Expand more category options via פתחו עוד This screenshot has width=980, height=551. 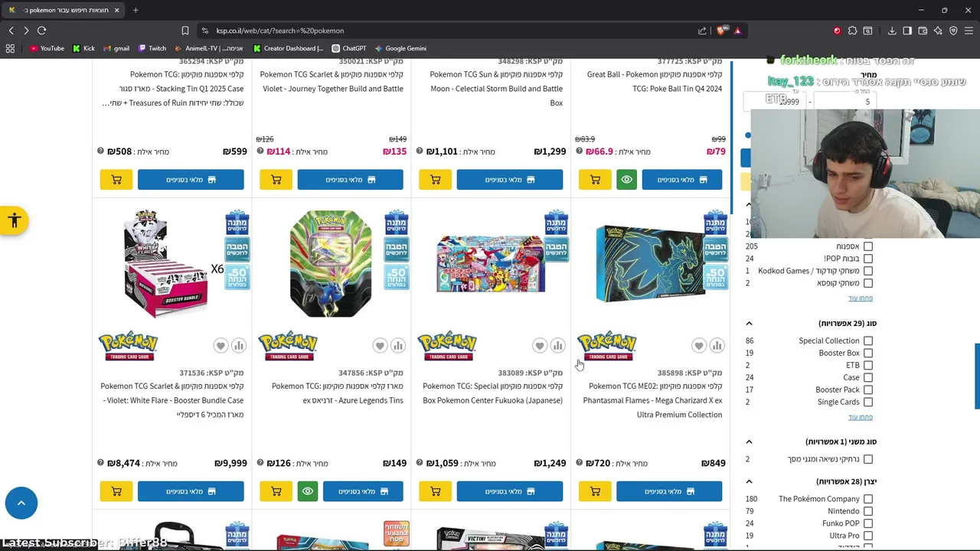coord(860,298)
